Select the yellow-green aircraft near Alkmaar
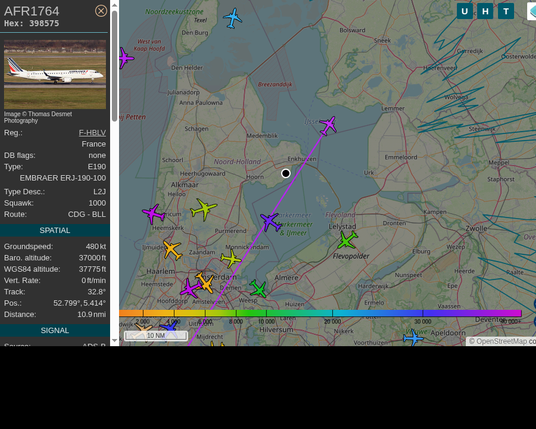The width and height of the screenshot is (536, 429). point(204,209)
